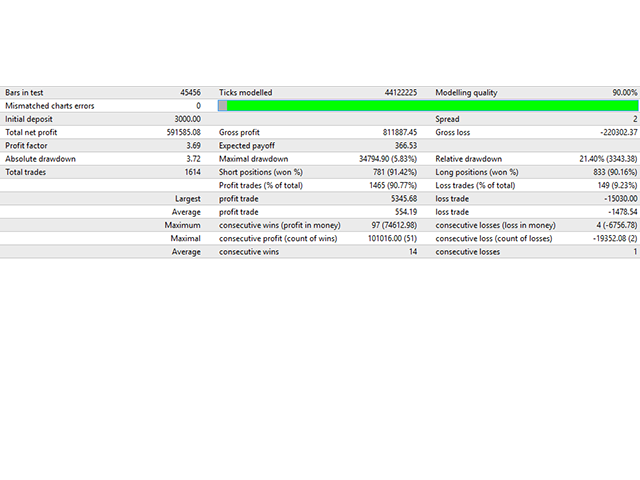Select the 'Modelling quality' label
This screenshot has height=480, width=640.
pos(466,93)
